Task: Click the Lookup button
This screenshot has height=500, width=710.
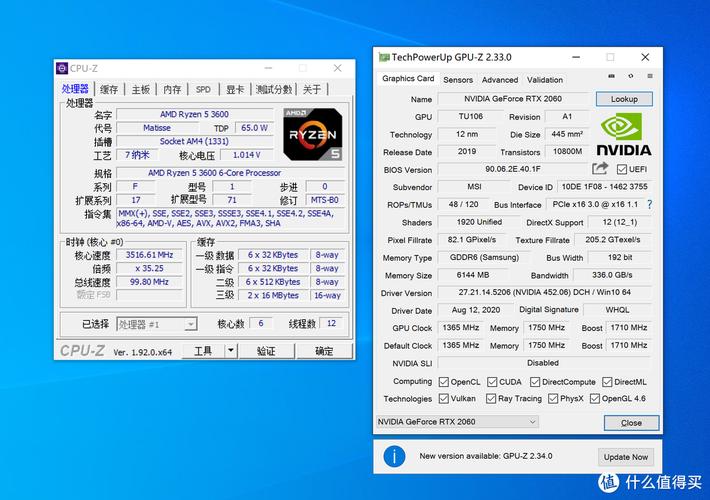Action: pyautogui.click(x=624, y=99)
